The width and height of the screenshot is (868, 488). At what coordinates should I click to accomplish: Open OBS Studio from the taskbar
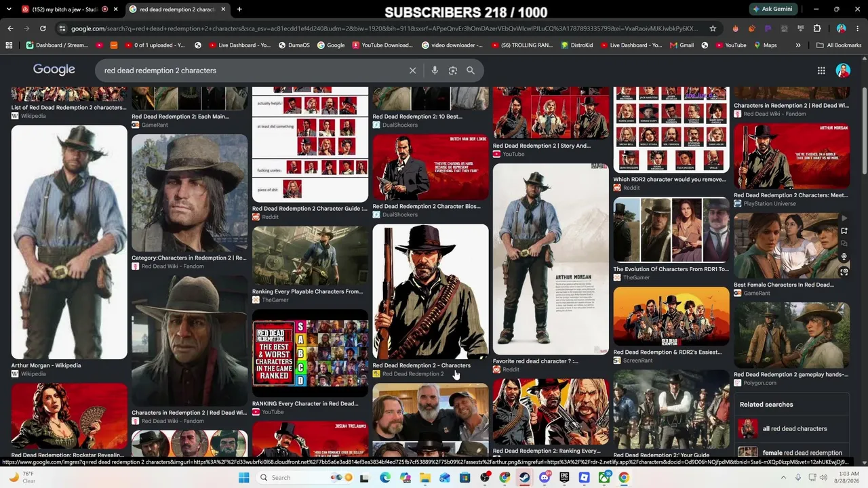click(485, 478)
